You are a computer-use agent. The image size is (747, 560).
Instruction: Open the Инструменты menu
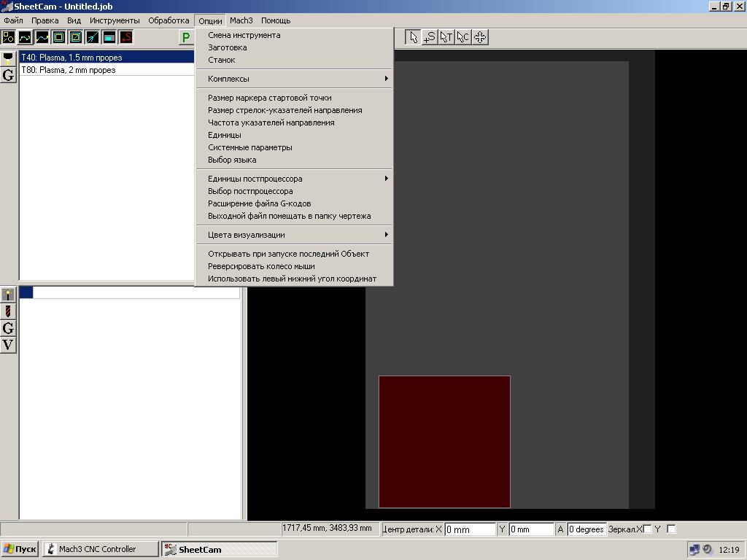coord(115,20)
